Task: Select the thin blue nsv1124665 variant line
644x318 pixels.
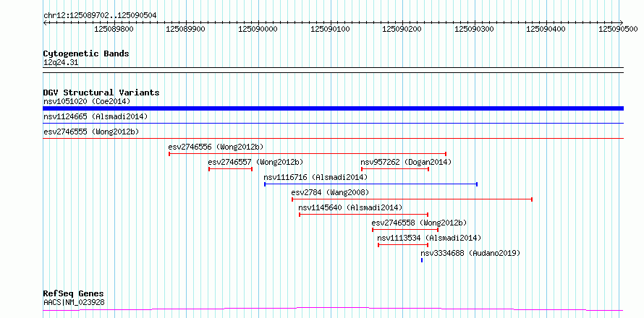Action: pyautogui.click(x=333, y=123)
